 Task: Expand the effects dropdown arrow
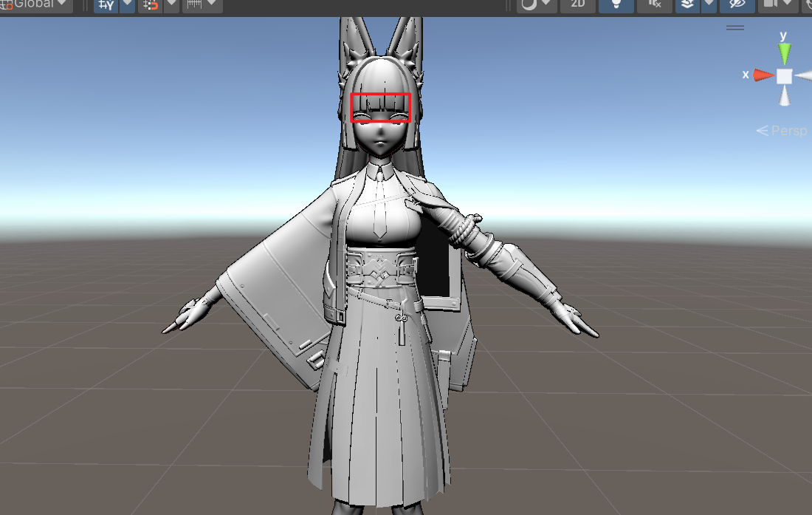(x=709, y=4)
